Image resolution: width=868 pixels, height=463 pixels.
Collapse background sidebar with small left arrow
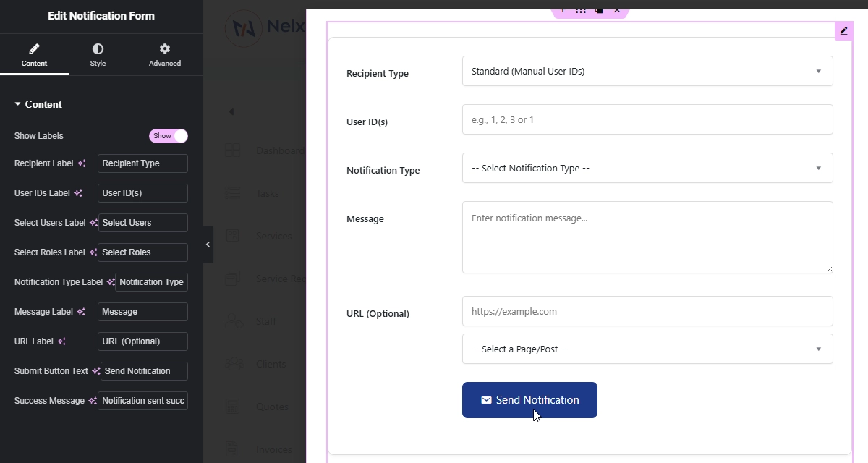point(231,111)
